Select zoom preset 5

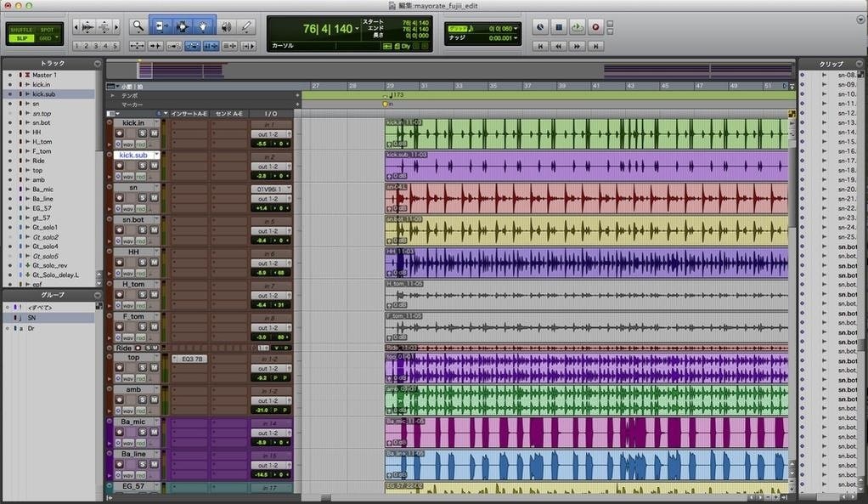click(116, 46)
